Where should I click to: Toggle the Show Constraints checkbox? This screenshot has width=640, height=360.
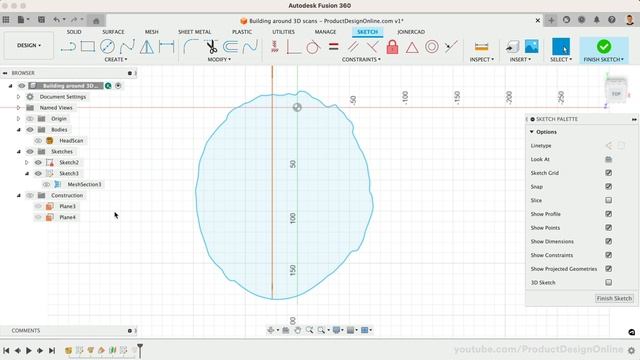(609, 255)
